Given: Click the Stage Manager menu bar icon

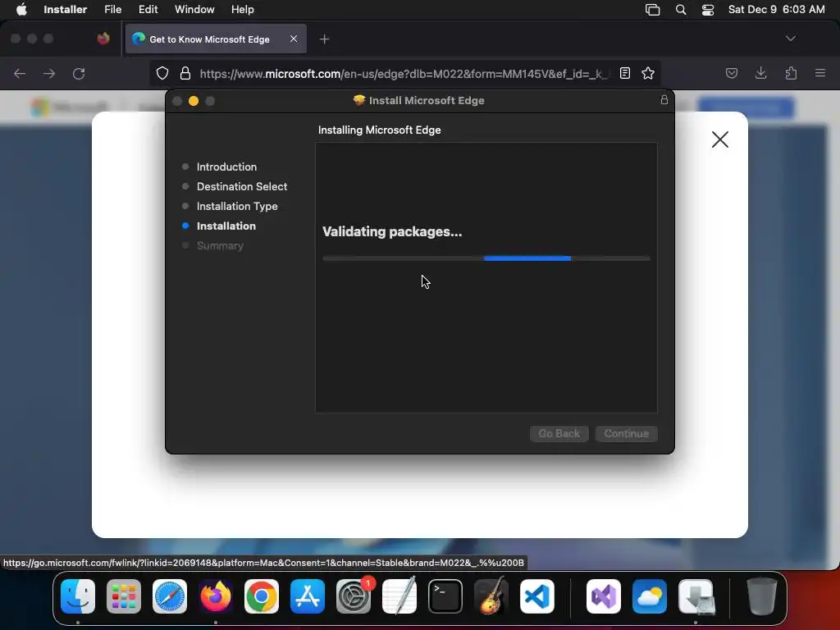Looking at the screenshot, I should pyautogui.click(x=652, y=9).
